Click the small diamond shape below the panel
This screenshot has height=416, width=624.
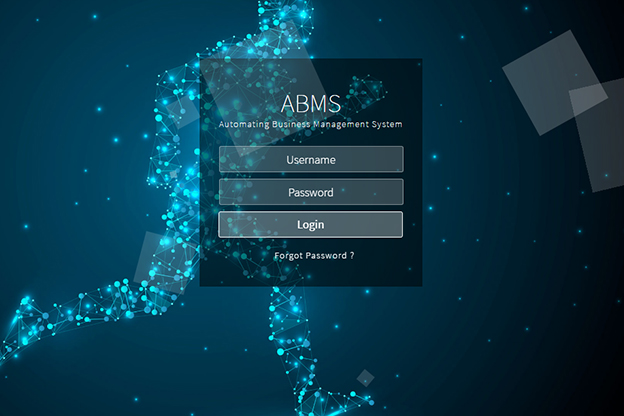tap(366, 377)
